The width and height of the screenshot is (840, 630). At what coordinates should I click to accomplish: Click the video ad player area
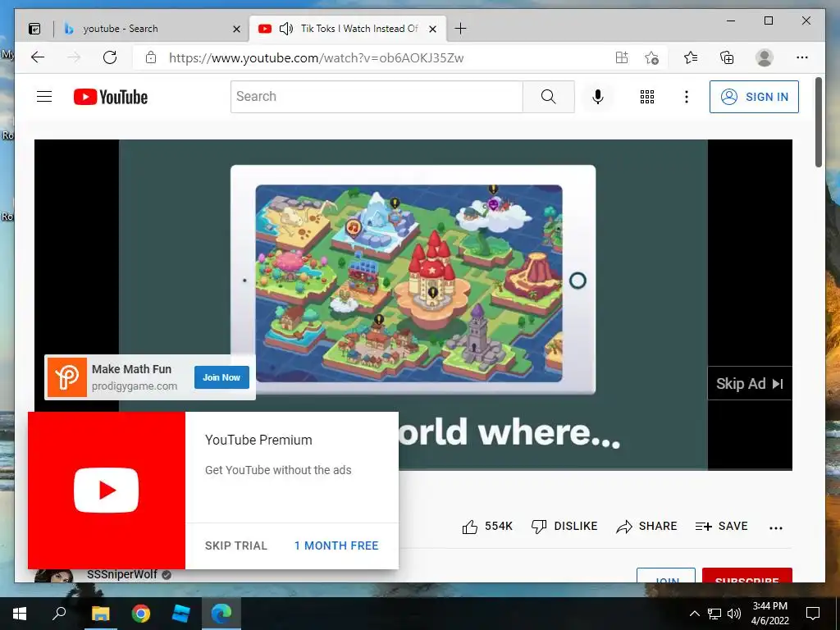pos(413,304)
